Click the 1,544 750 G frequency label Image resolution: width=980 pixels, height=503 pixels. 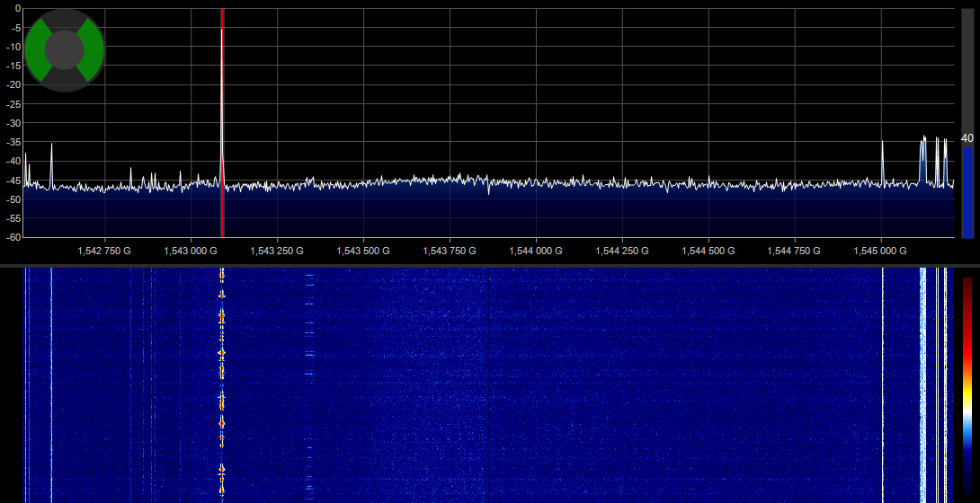pos(795,251)
